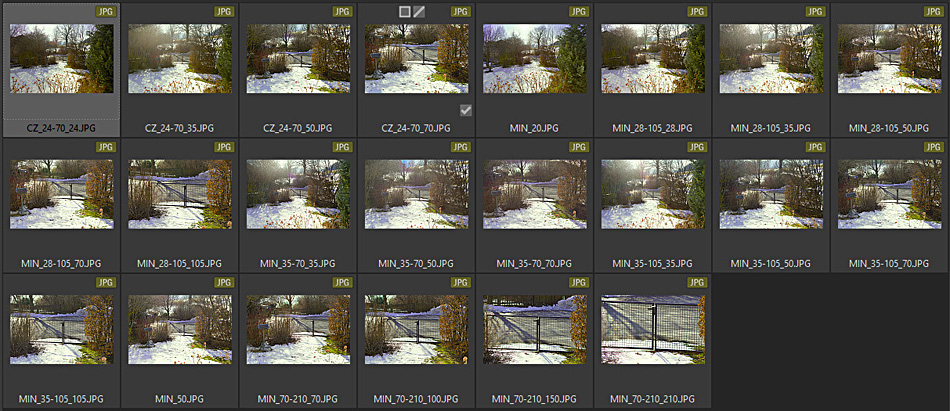Screen dimensions: 950x411
Task: Select the CZ_24-70_24.JPG thumbnail
Action: coord(62,58)
